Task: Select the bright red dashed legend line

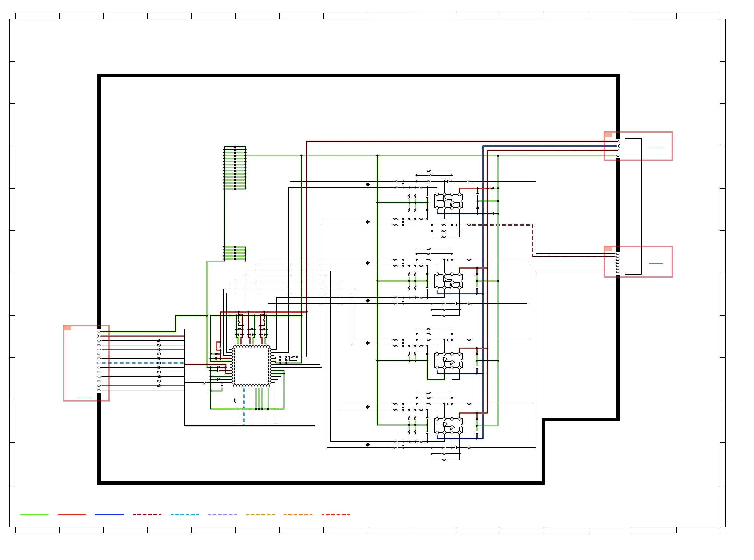Action: click(x=336, y=514)
